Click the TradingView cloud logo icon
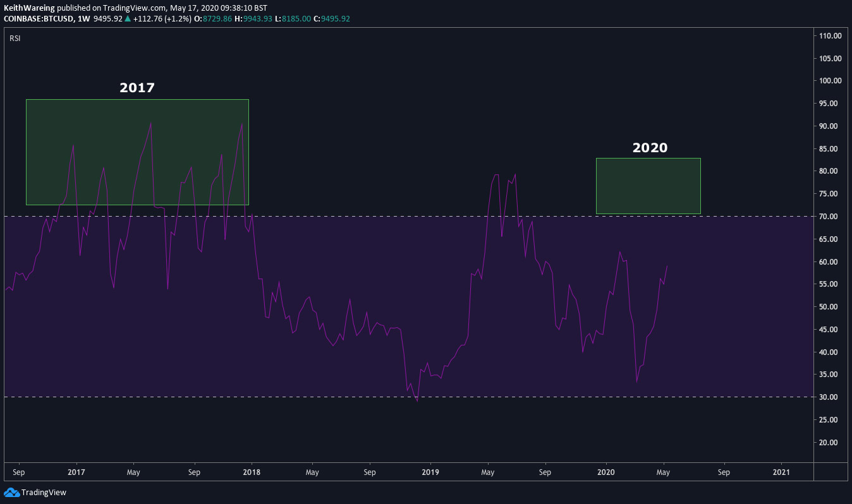The image size is (852, 504). tap(11, 492)
